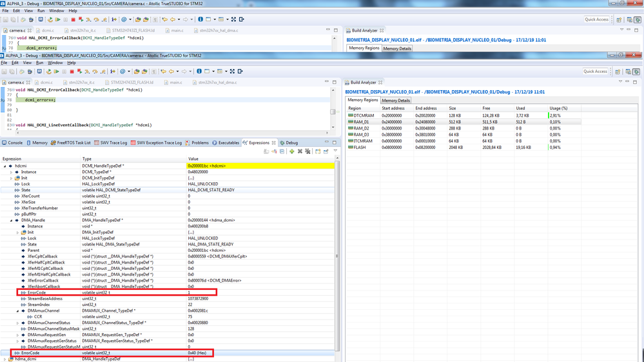The height and width of the screenshot is (362, 644).
Task: Click Remove Selected Expression X icon
Action: coord(300,151)
